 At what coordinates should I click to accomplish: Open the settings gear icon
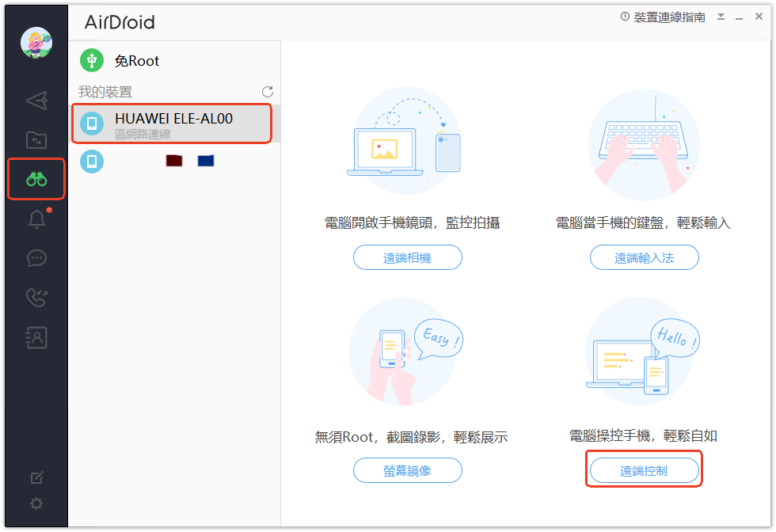[x=36, y=503]
